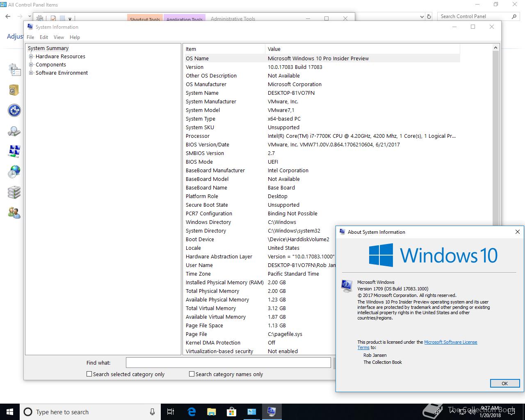
Task: Click the Cortana microphone icon
Action: pyautogui.click(x=152, y=412)
